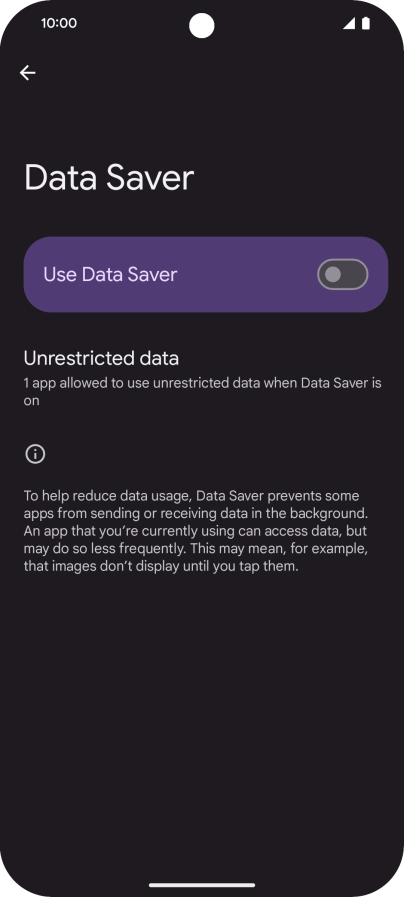Click the Data Saver explanation paragraph
Image resolution: width=404 pixels, height=897 pixels.
coord(196,531)
